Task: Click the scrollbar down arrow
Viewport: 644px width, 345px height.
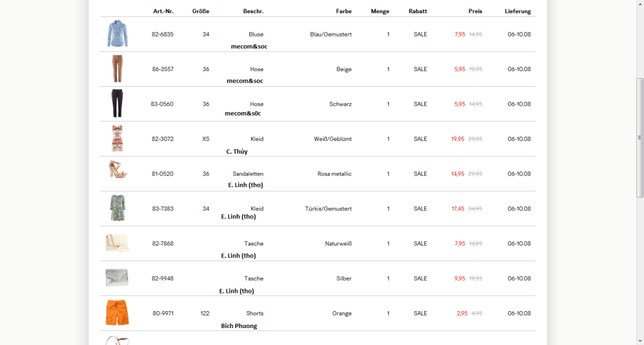Action: tap(640, 341)
